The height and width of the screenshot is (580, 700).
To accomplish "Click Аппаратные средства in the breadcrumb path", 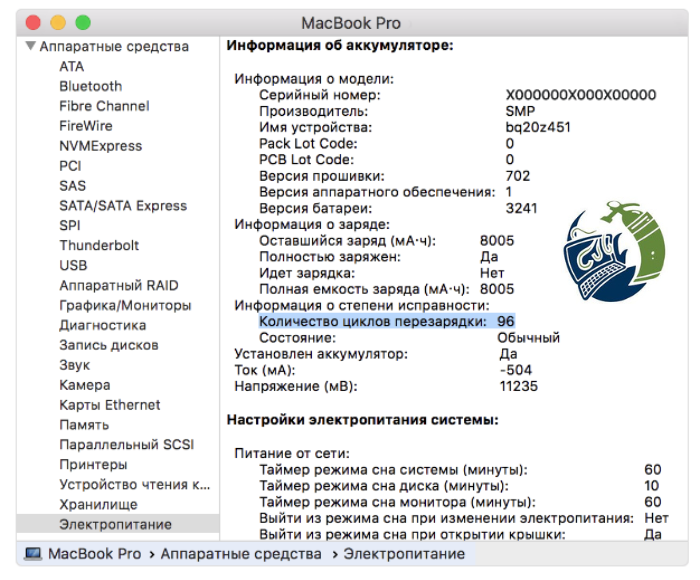I will click(x=241, y=554).
